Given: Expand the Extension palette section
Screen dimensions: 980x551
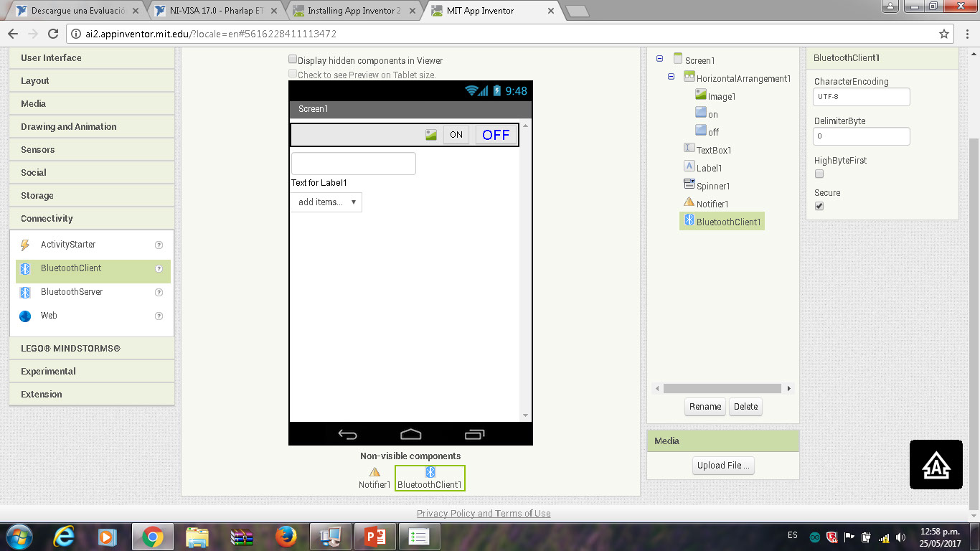Looking at the screenshot, I should pos(92,395).
